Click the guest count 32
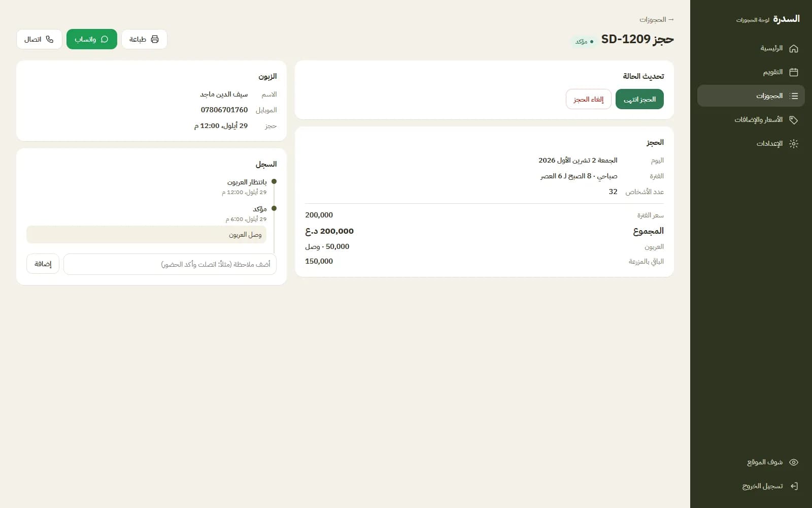Screen dimensions: 812x508 click(x=613, y=192)
